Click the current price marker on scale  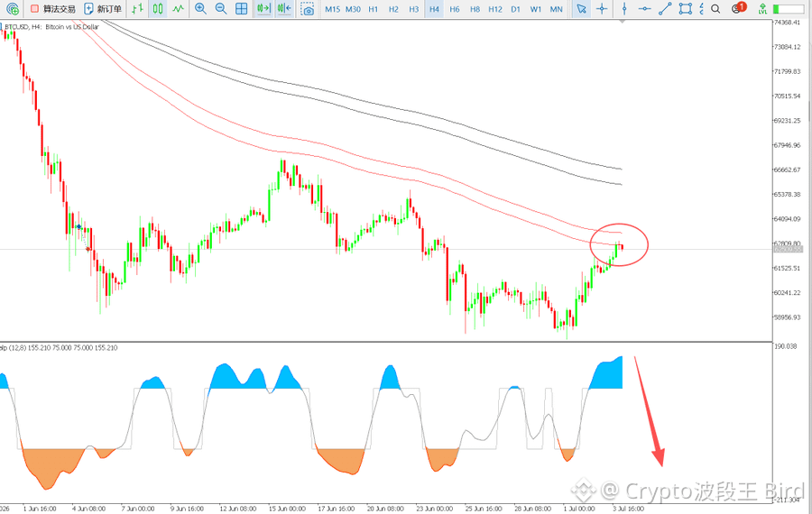tap(788, 250)
